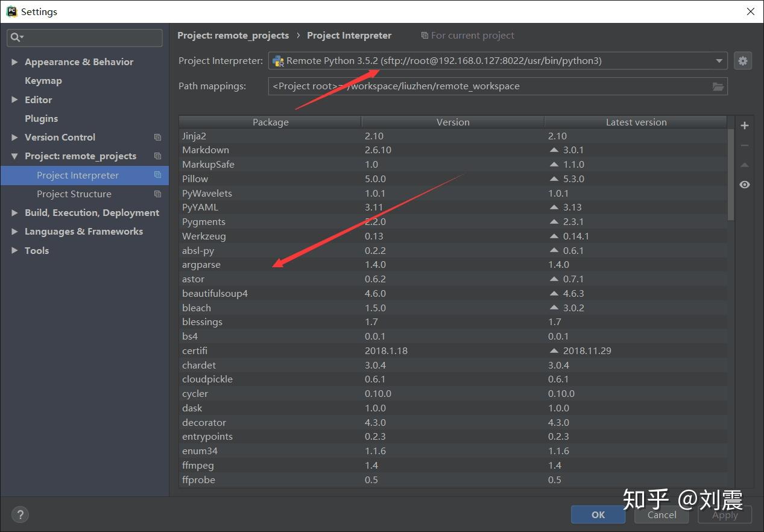Viewport: 764px width, 532px height.
Task: Expand the Appearance & Behavior section
Action: click(14, 62)
